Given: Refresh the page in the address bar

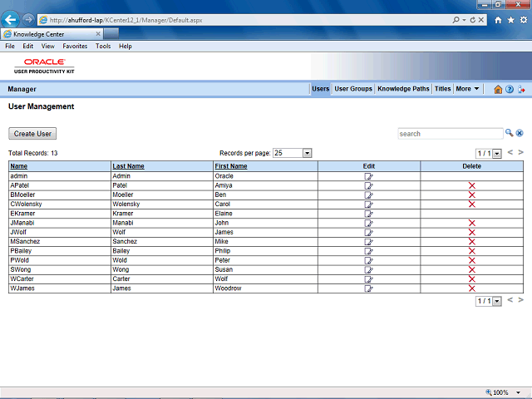Looking at the screenshot, I should 473,20.
